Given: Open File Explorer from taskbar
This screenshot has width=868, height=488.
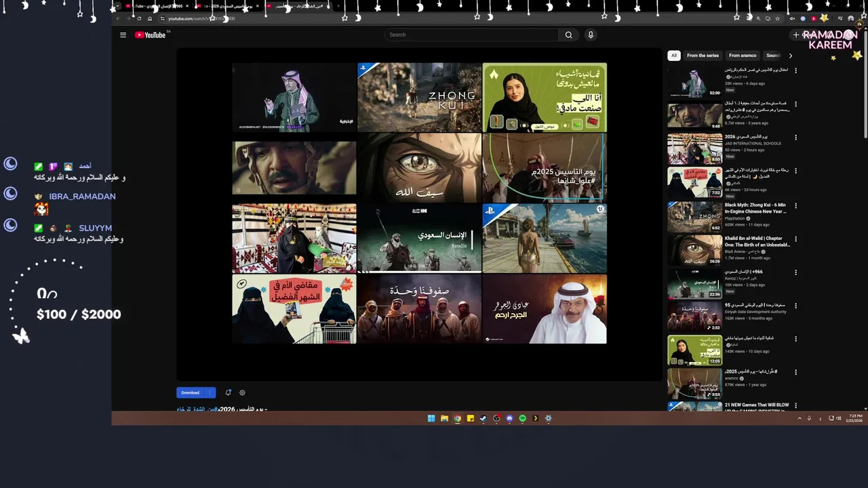Looking at the screenshot, I should (x=444, y=418).
